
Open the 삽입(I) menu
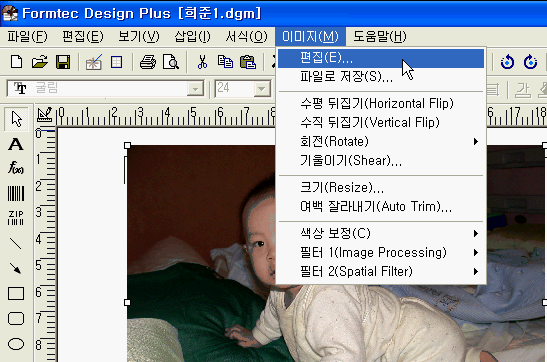pos(193,36)
